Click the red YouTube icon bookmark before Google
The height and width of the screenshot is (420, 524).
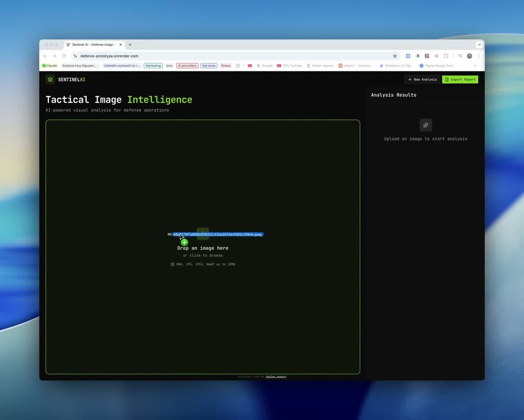click(x=250, y=65)
